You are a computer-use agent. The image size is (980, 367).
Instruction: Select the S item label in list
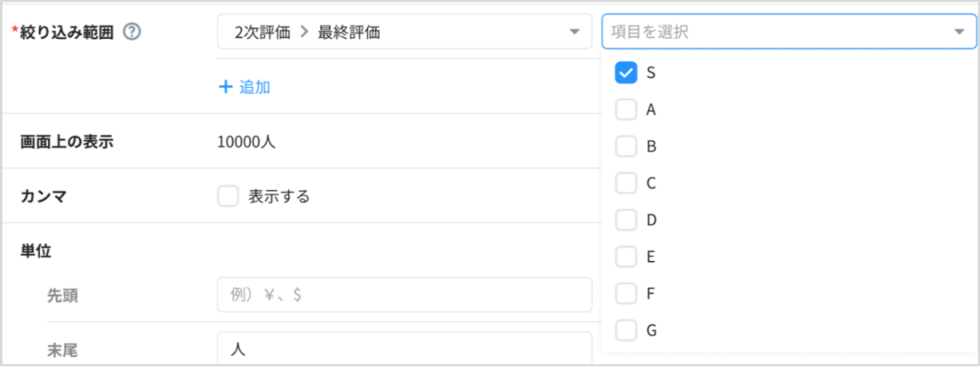[651, 73]
